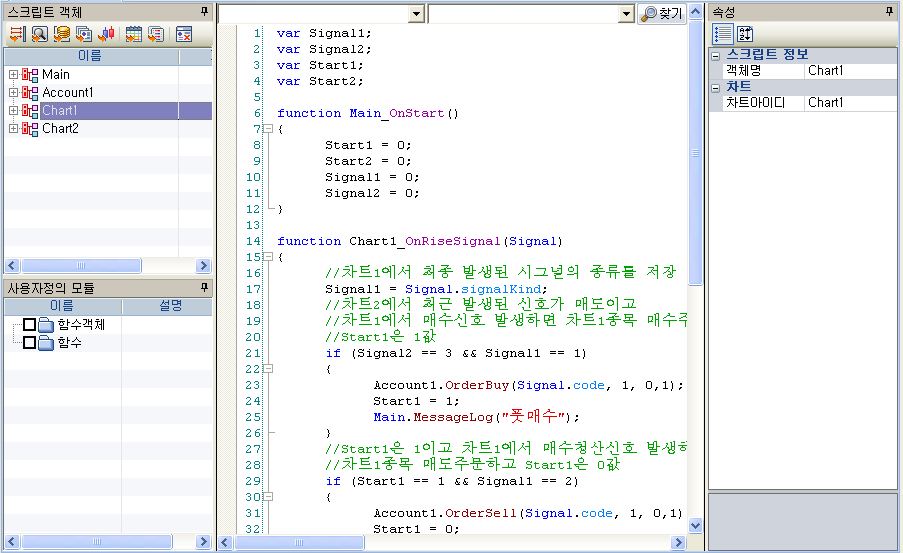Select the Account1 script object
Viewport: 903px width, 553px height.
[67, 93]
